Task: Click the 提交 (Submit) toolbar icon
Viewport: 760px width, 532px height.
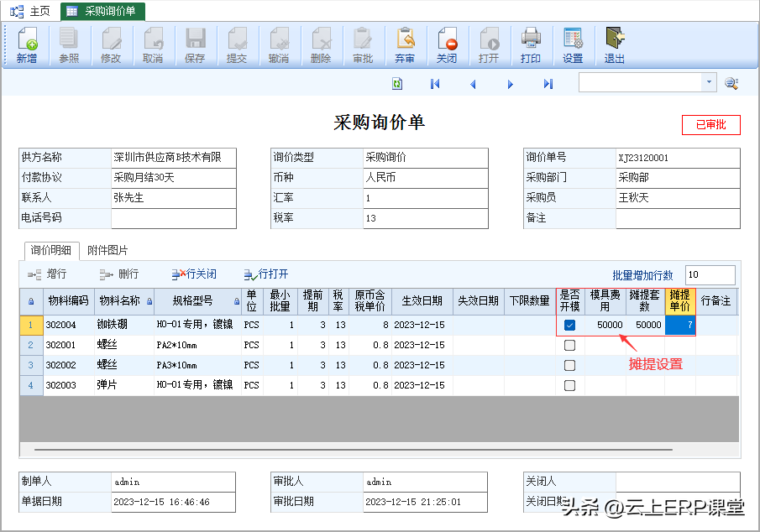Action: (x=237, y=45)
